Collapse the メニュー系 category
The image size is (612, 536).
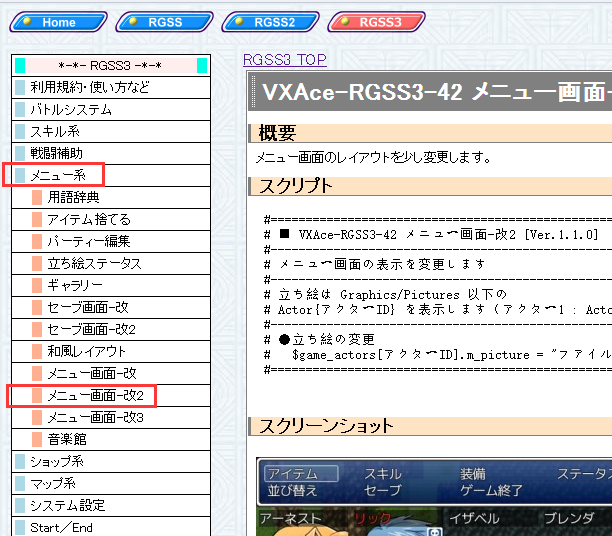111,175
